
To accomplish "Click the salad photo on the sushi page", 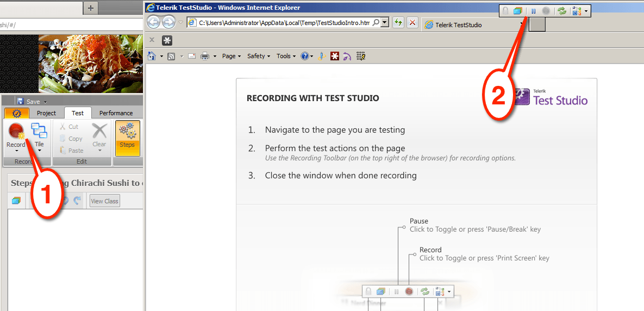I will tap(91, 64).
